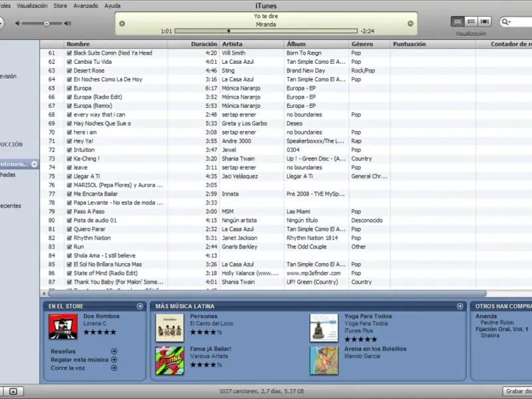This screenshot has height=399, width=532.
Task: Toggle Europa (Remix) checkbox
Action: (x=69, y=106)
